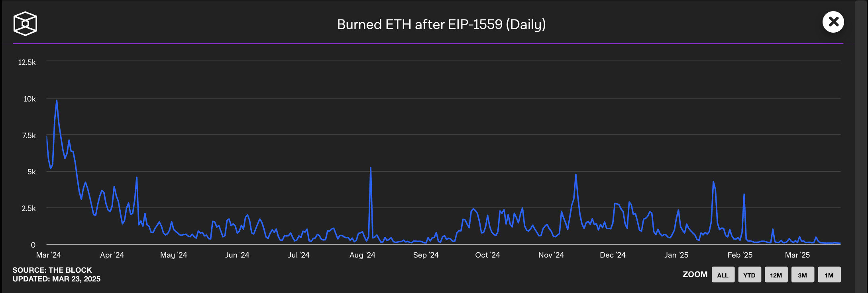Viewport: 868px width, 293px height.
Task: Click the 12.5k y-axis label
Action: click(x=27, y=62)
